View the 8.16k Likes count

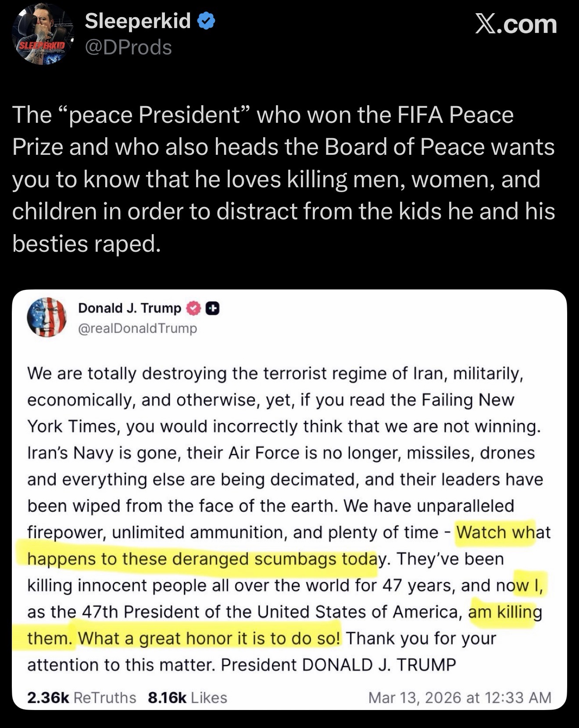coord(187,697)
